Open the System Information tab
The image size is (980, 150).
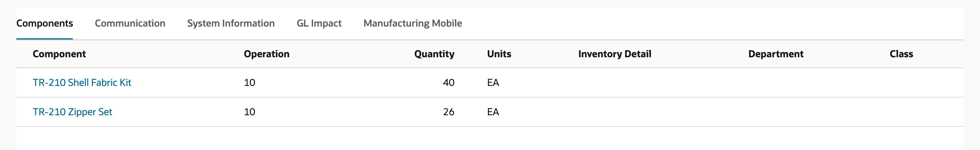click(x=231, y=23)
